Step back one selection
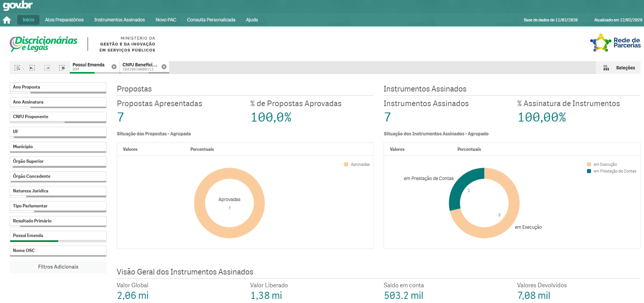Viewport: 644px width, 303px height. (x=32, y=68)
